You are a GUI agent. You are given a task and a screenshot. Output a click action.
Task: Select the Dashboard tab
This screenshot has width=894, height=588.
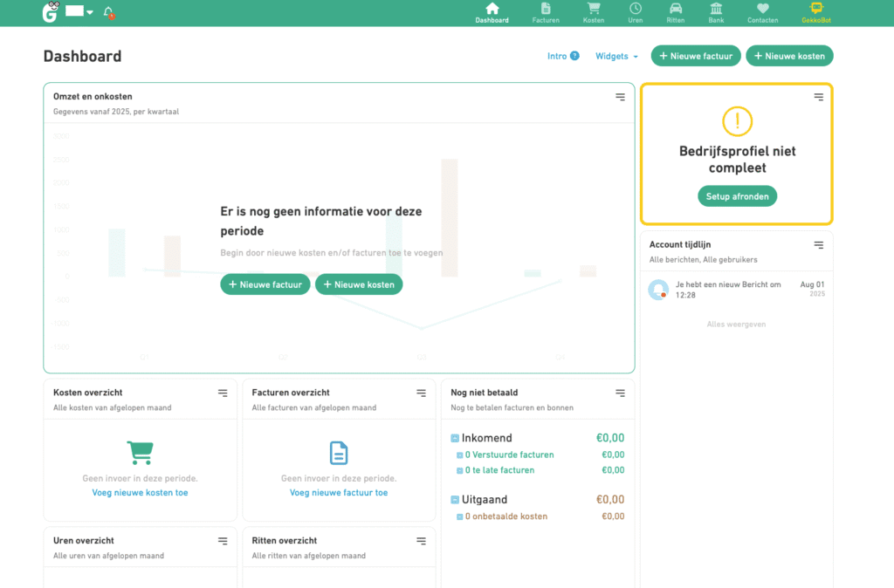pyautogui.click(x=492, y=12)
